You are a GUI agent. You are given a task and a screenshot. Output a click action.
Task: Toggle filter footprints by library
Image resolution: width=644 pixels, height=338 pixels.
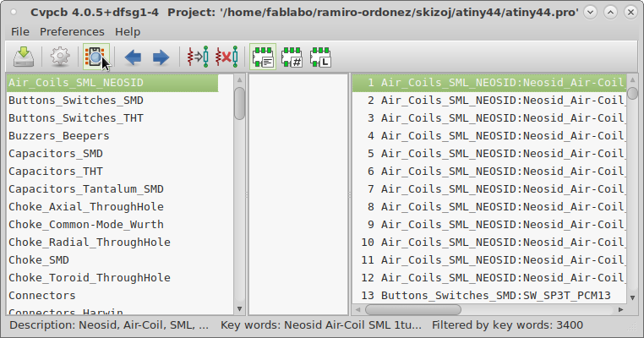(320, 57)
